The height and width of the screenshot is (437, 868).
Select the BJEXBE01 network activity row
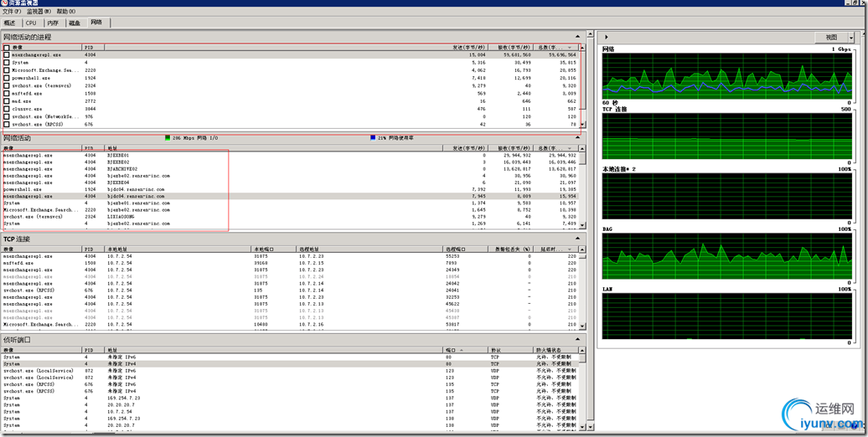pyautogui.click(x=290, y=156)
